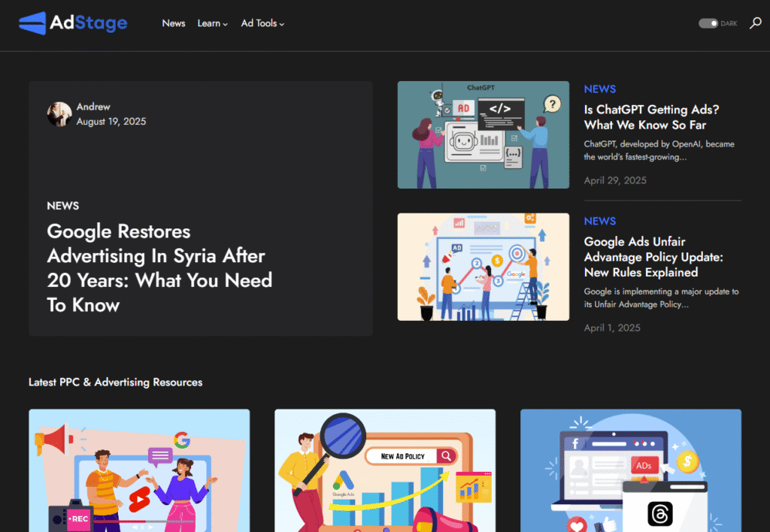This screenshot has width=770, height=532.
Task: Click NEWS category above Google Ads article
Action: (x=599, y=221)
